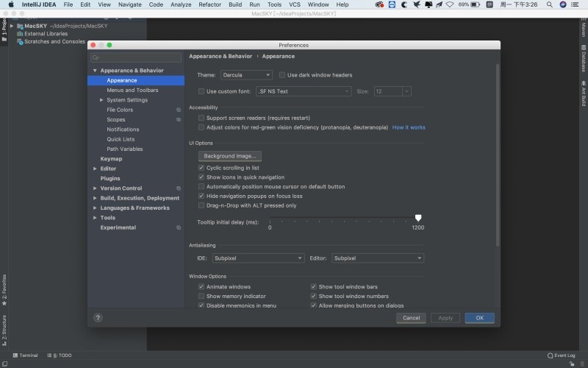Screen dimensions: 588x368
Task: Expand Languages & Frameworks node
Action: click(95, 208)
